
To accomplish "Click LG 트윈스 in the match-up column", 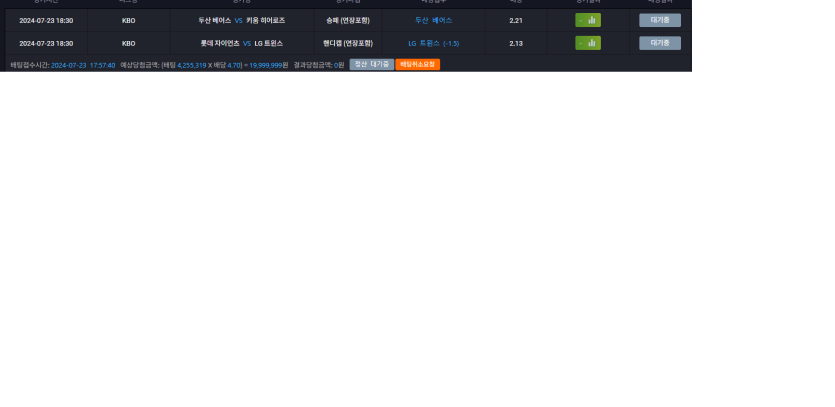I will [x=269, y=43].
